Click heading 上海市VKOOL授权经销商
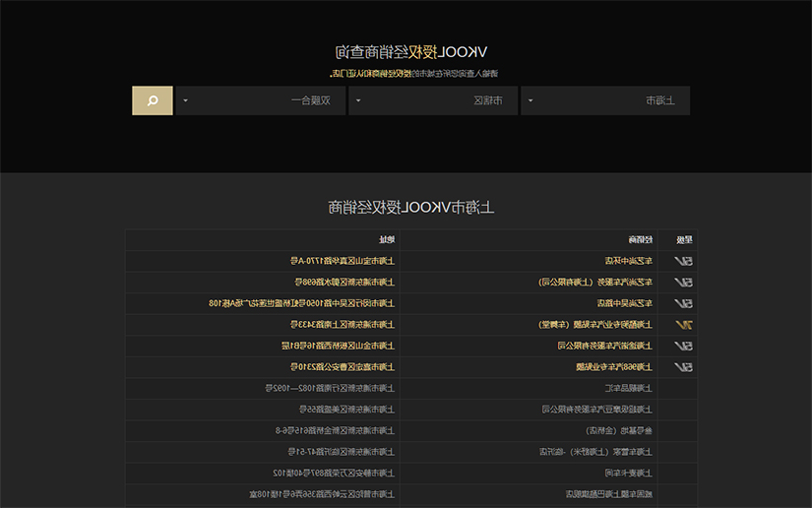 point(411,208)
